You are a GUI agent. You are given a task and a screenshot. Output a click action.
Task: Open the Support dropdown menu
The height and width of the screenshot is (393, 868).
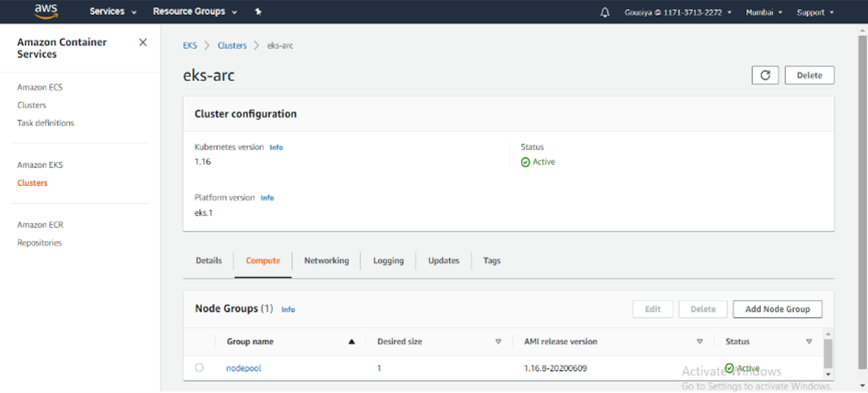(x=815, y=12)
